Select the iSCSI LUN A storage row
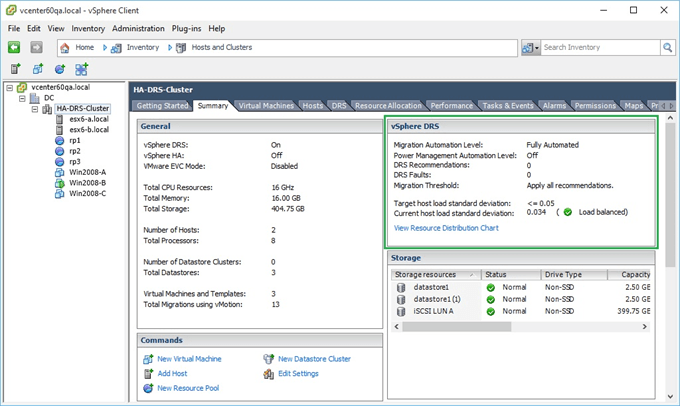Viewport: 680px width, 406px height. coord(521,311)
